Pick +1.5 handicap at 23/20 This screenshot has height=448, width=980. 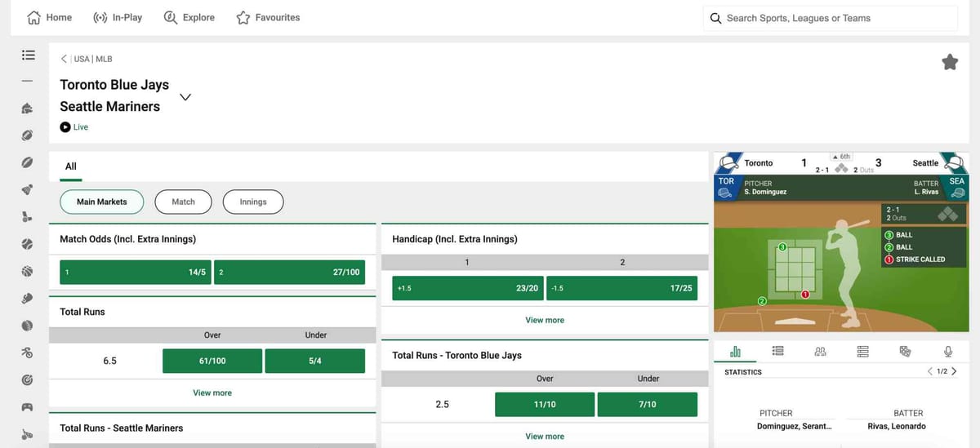click(468, 288)
